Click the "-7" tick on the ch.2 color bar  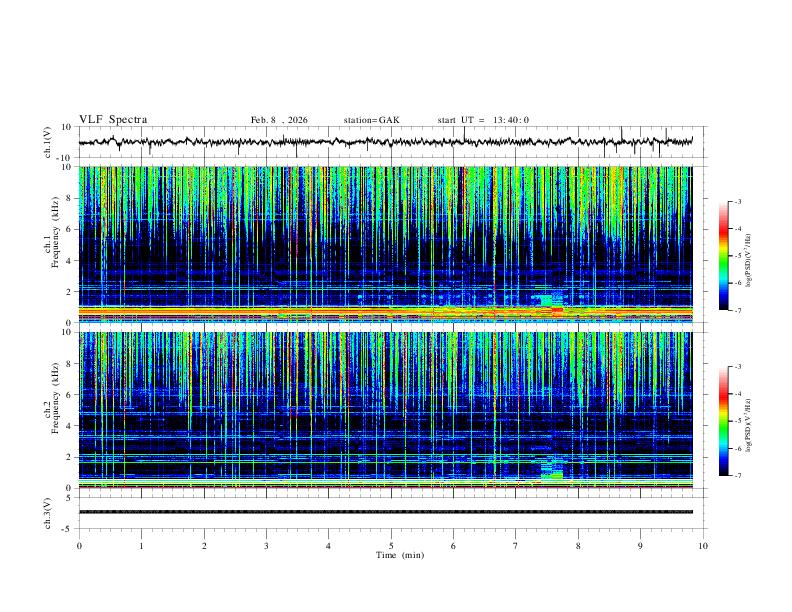(x=738, y=476)
